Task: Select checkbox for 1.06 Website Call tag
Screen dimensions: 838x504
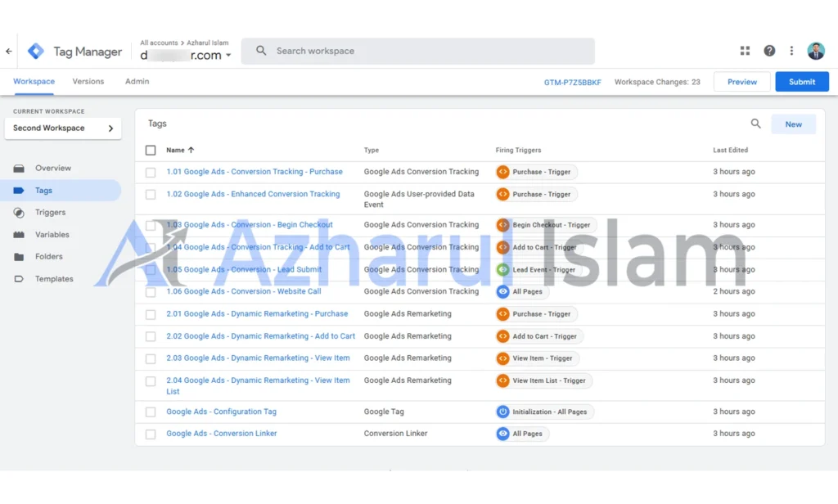Action: 151,292
